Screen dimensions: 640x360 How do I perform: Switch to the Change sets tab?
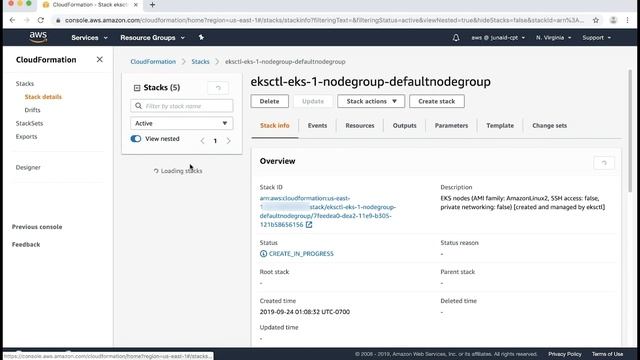click(x=549, y=126)
